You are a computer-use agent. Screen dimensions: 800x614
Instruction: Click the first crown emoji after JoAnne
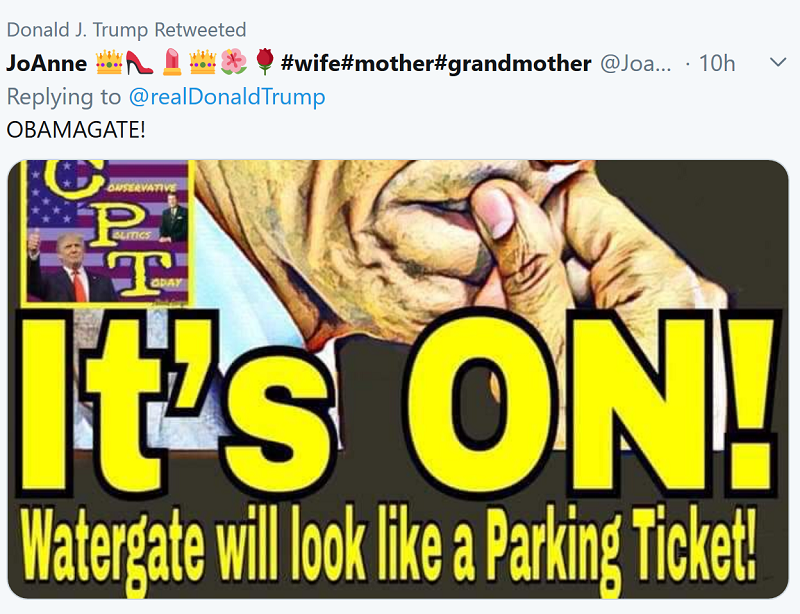(108, 63)
